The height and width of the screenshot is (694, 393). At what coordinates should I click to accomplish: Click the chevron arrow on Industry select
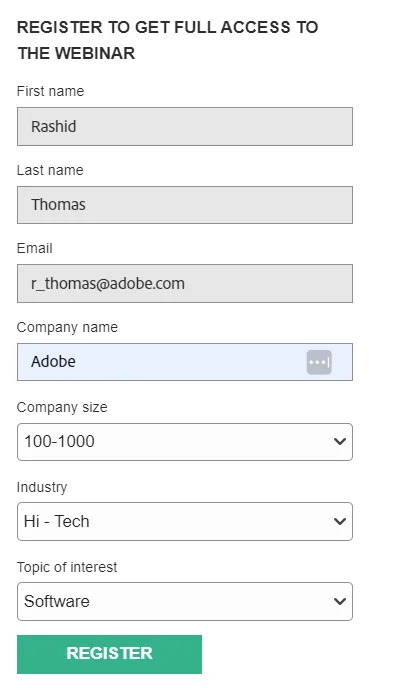pos(339,521)
